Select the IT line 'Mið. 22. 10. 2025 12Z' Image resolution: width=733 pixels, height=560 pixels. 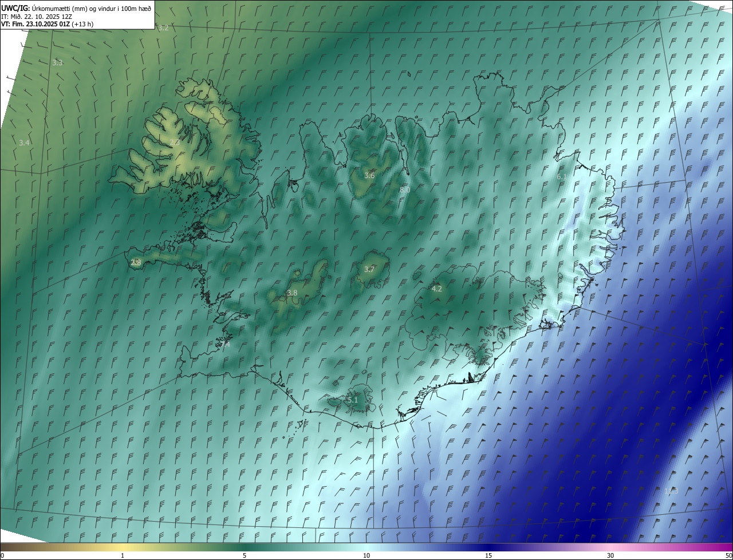click(41, 16)
